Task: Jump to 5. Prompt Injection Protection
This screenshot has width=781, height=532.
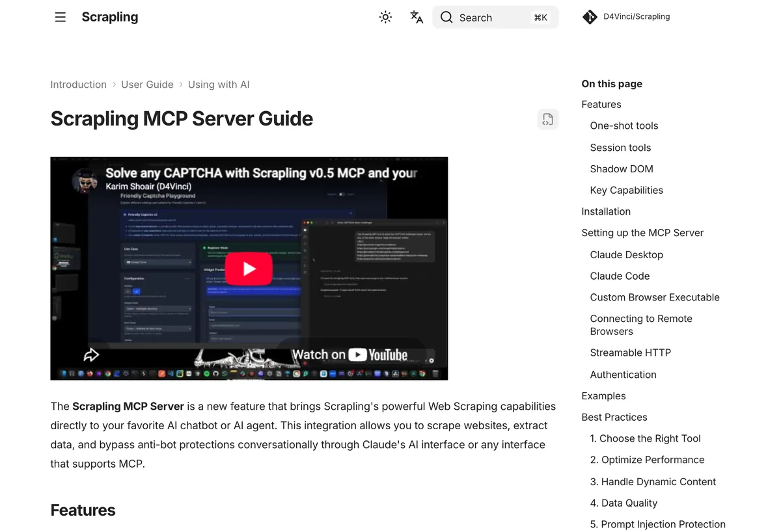Action: tap(658, 524)
